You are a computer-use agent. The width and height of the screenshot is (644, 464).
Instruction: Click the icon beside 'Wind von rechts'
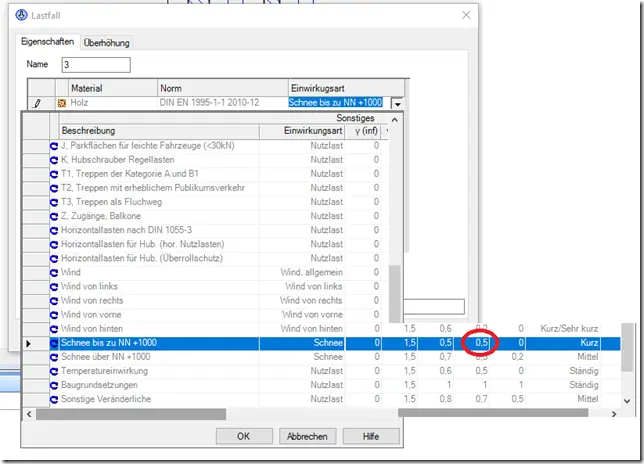(54, 301)
